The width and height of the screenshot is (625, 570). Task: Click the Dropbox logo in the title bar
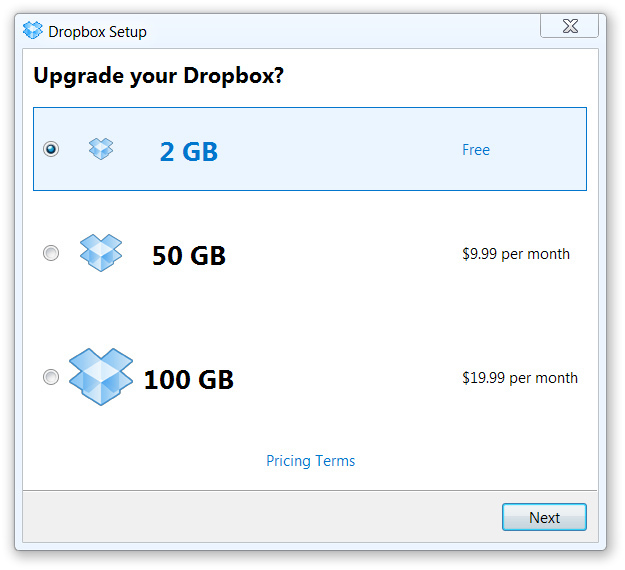point(32,30)
